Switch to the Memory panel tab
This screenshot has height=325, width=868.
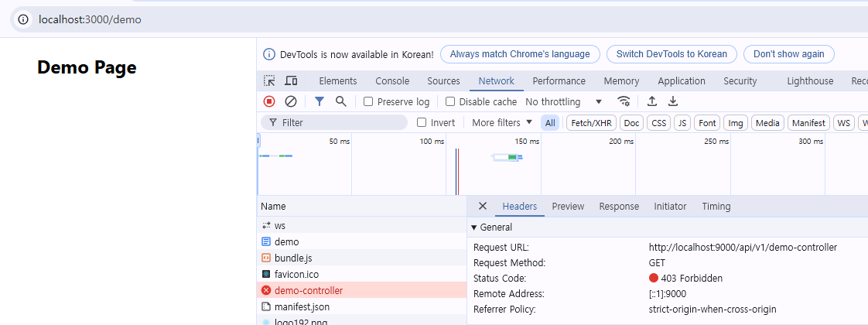coord(621,80)
